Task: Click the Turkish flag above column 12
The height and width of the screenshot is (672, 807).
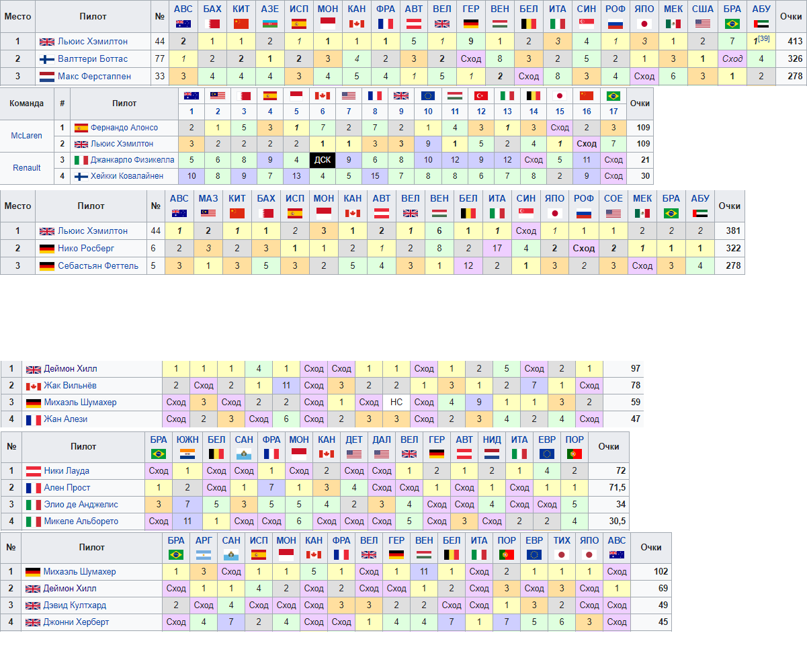Action: [480, 95]
